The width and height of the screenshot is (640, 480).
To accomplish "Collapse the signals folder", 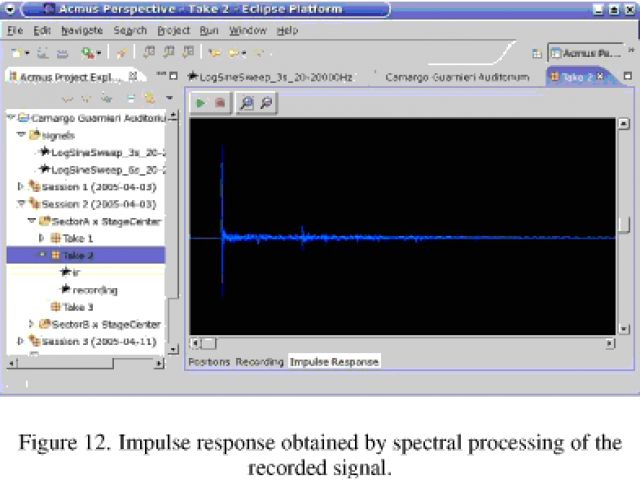I will point(21,134).
